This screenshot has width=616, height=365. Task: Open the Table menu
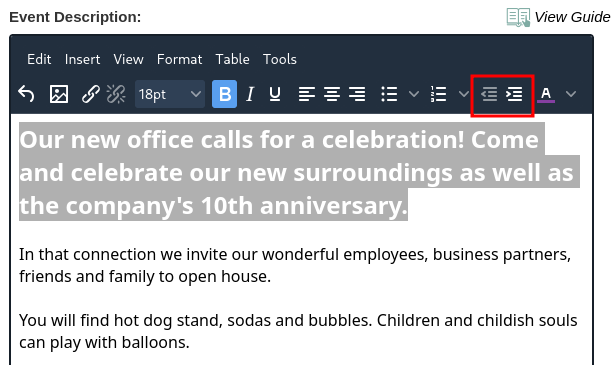click(233, 59)
